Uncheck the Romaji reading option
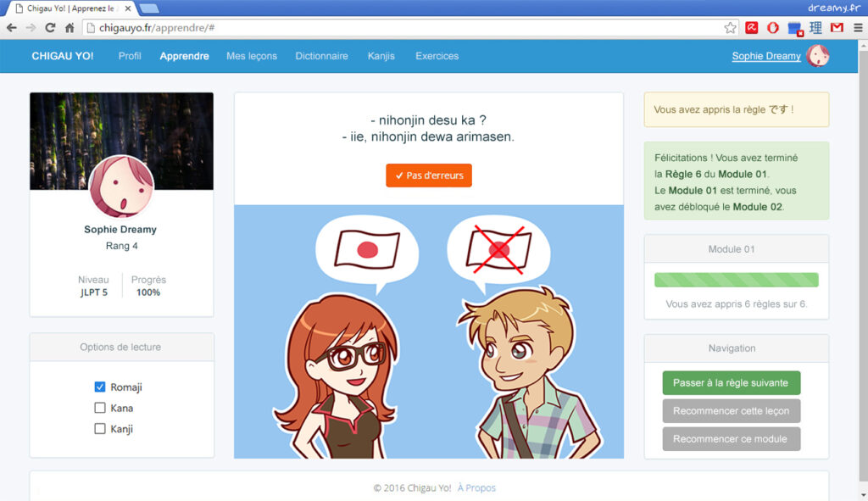The image size is (868, 501). [100, 387]
